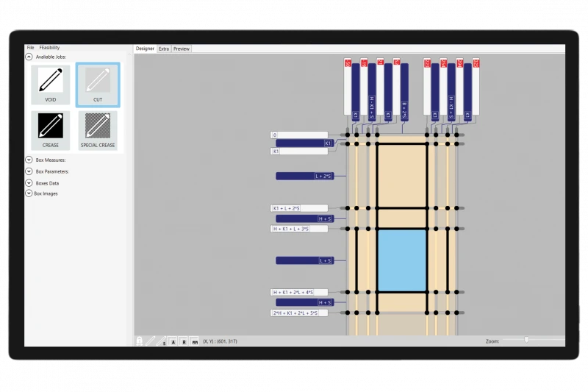Pick the SPECIAL CREASE job icon
Viewport: 588px width, 392px height.
click(x=98, y=126)
